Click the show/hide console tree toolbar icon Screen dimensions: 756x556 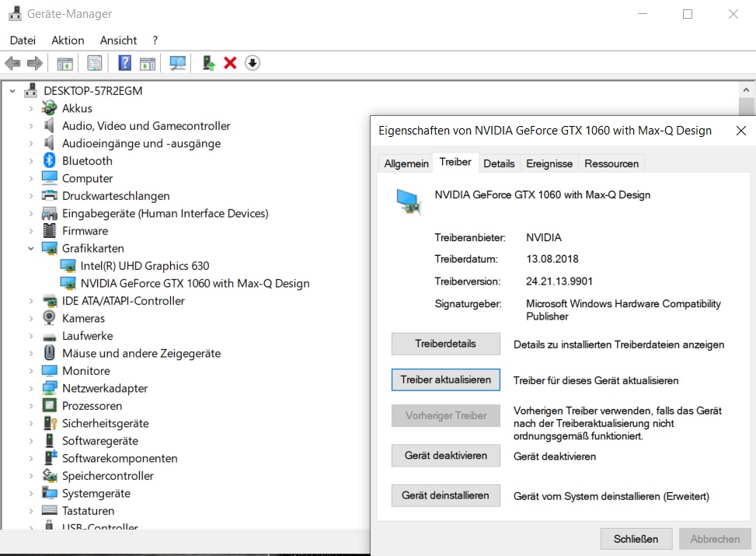coord(65,63)
